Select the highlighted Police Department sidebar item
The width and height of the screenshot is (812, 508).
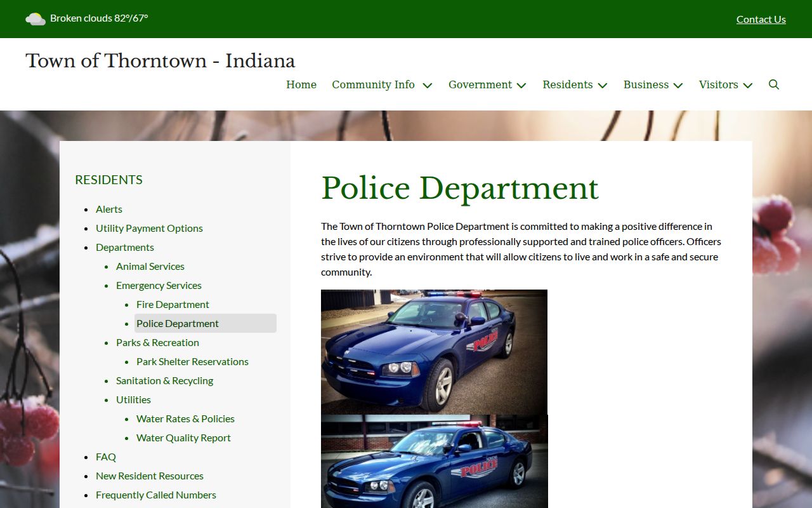click(206, 323)
